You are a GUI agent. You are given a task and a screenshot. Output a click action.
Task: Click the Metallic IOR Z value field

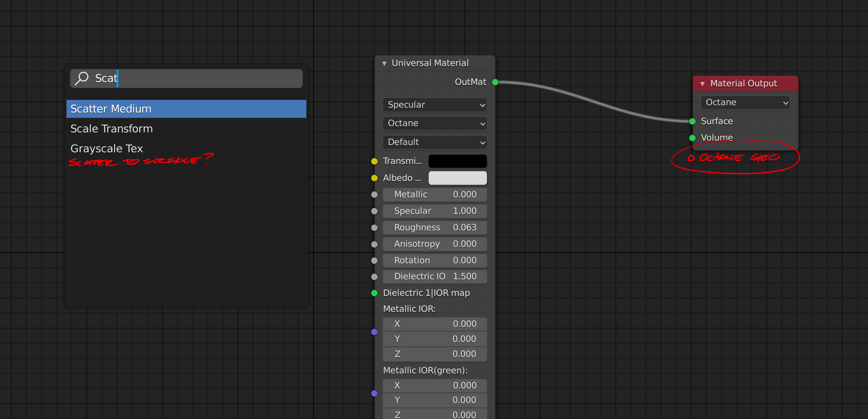435,354
